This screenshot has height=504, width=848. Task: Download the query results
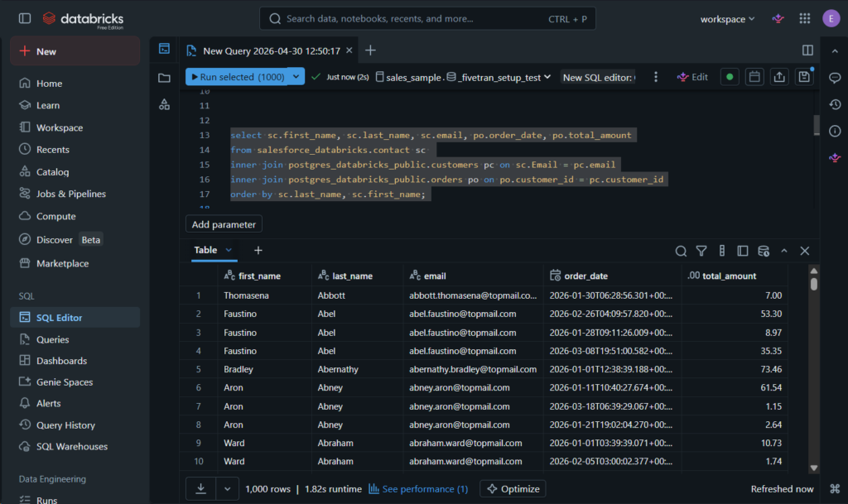point(200,488)
